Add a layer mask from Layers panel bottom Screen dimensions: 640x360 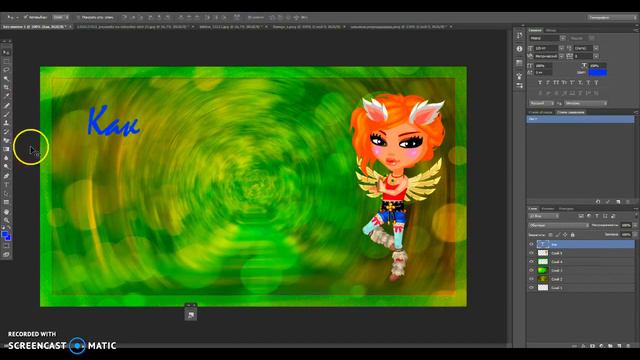(592, 346)
